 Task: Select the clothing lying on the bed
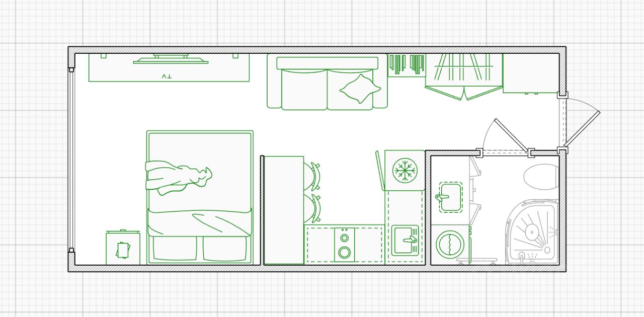pyautogui.click(x=179, y=179)
